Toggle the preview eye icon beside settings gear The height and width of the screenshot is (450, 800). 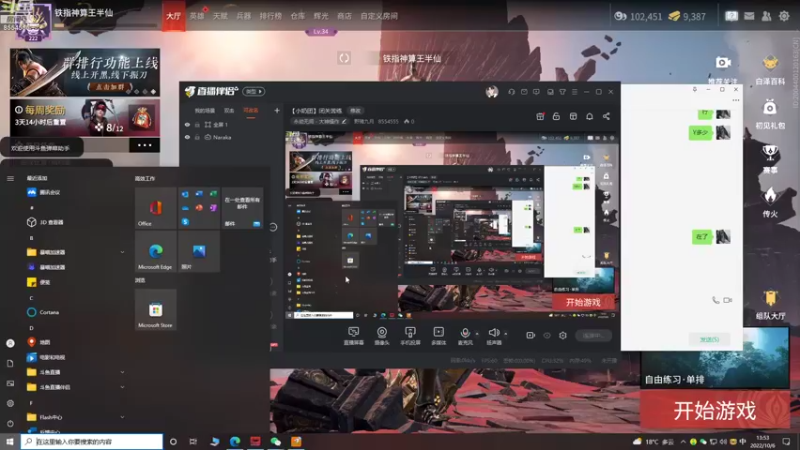click(547, 335)
